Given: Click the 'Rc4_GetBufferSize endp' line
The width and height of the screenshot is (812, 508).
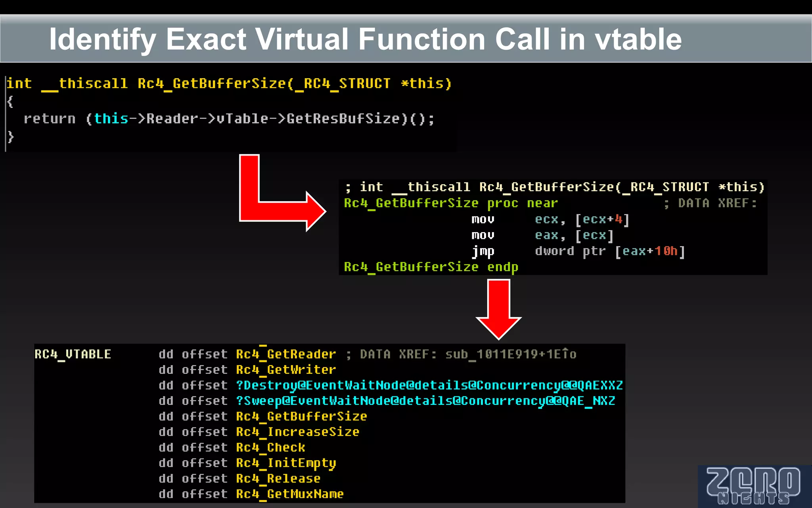Looking at the screenshot, I should coord(431,267).
